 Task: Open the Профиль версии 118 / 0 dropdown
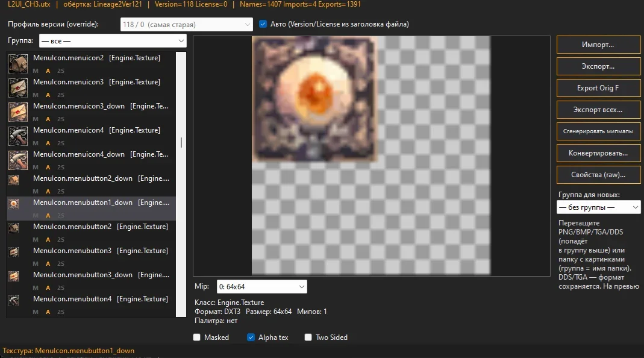click(x=187, y=24)
